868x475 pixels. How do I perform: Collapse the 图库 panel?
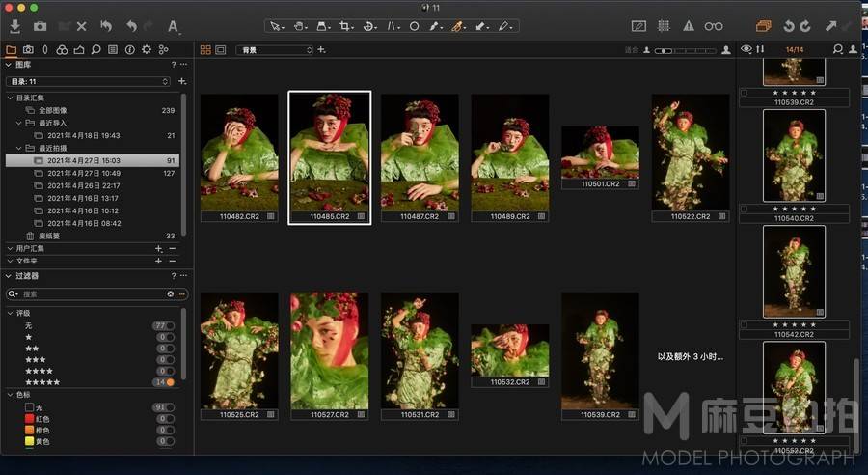pyautogui.click(x=9, y=65)
